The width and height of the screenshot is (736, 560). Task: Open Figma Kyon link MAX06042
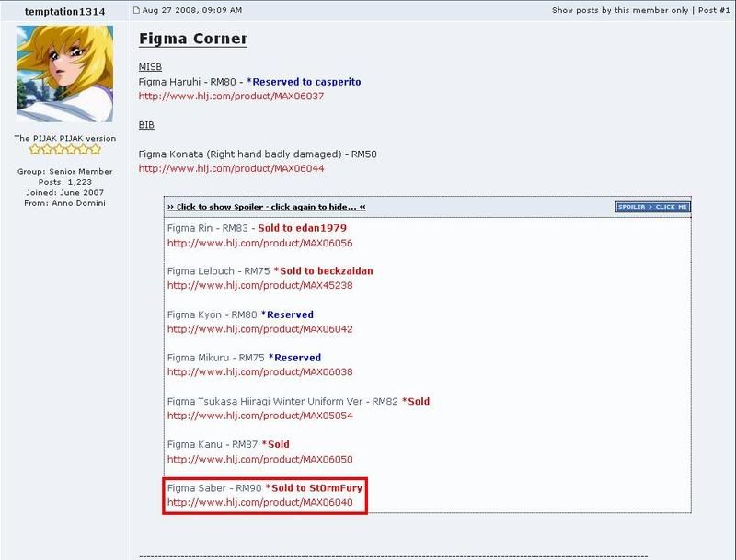pos(259,329)
